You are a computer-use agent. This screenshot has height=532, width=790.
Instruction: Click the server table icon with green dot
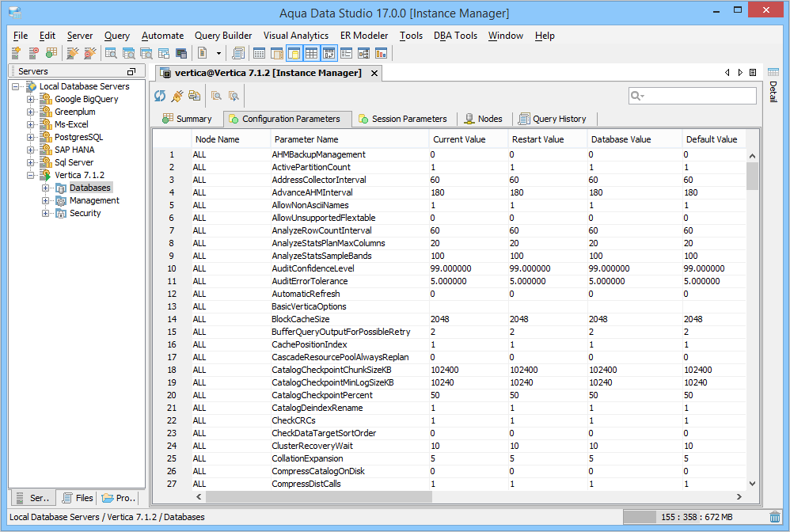(51, 53)
